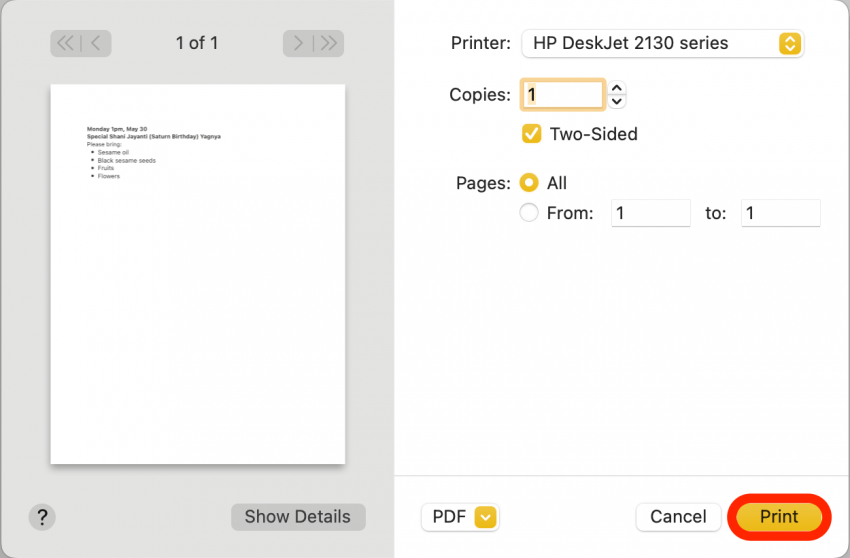Image resolution: width=850 pixels, height=558 pixels.
Task: Decrease copies with the down stepper arrow
Action: (617, 101)
